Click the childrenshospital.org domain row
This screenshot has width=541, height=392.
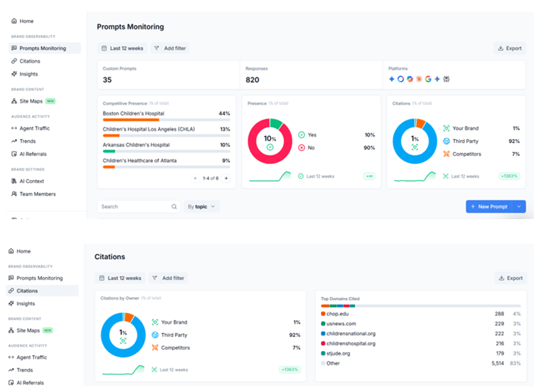[x=421, y=343]
